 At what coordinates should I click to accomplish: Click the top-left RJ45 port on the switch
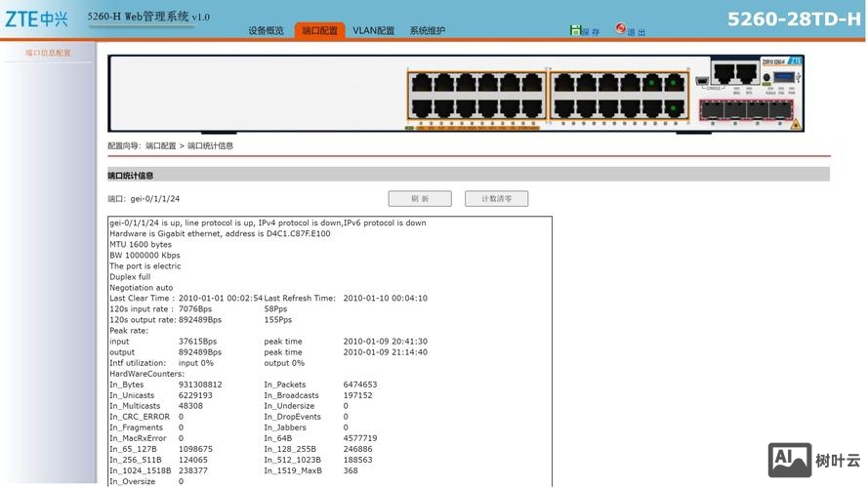click(422, 82)
